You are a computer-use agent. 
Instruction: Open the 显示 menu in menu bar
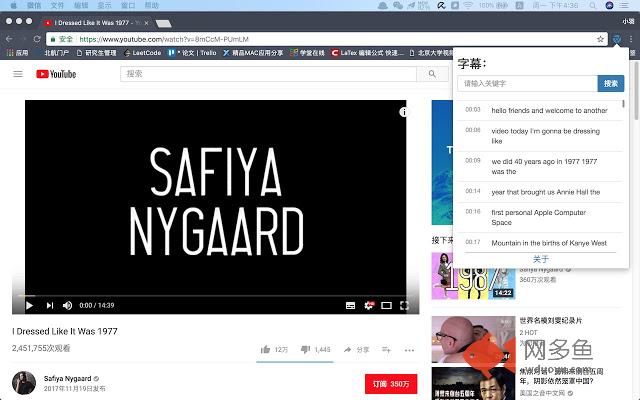click(104, 5)
